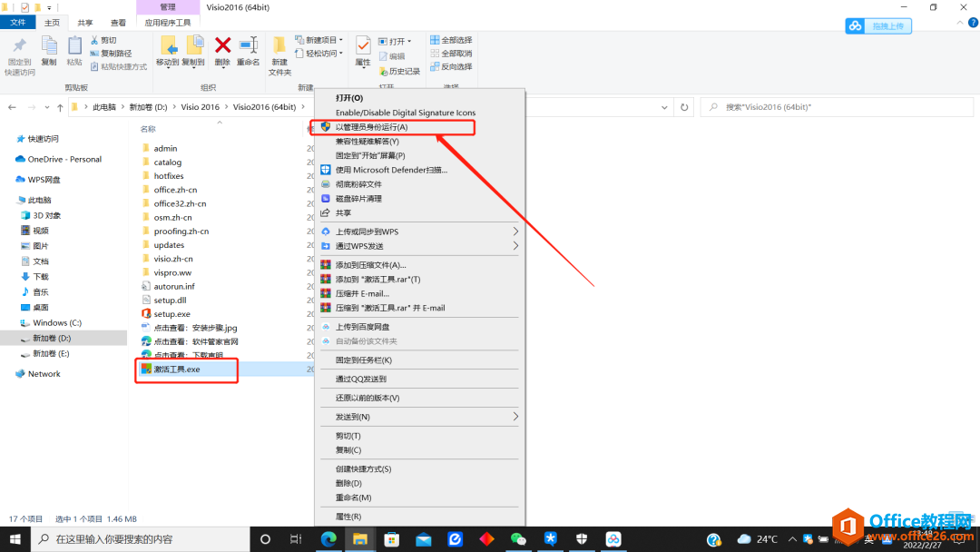
Task: Switch to the Home tab
Action: [x=52, y=23]
